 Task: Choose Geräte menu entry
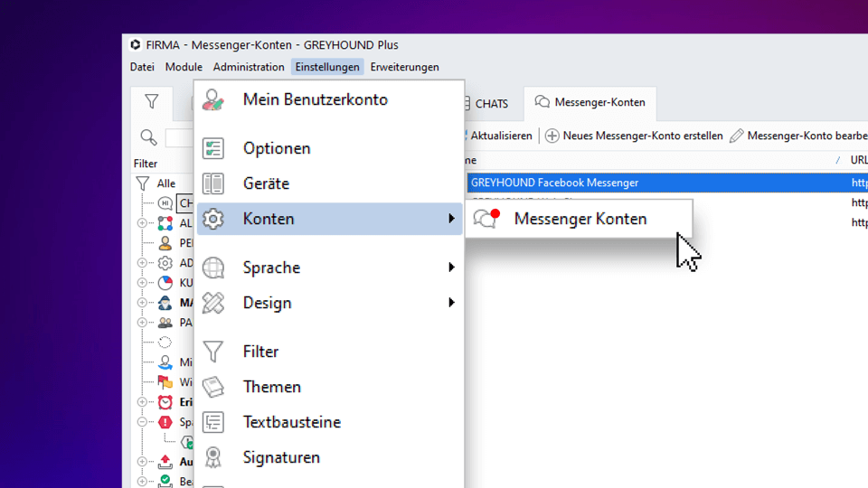pos(330,183)
